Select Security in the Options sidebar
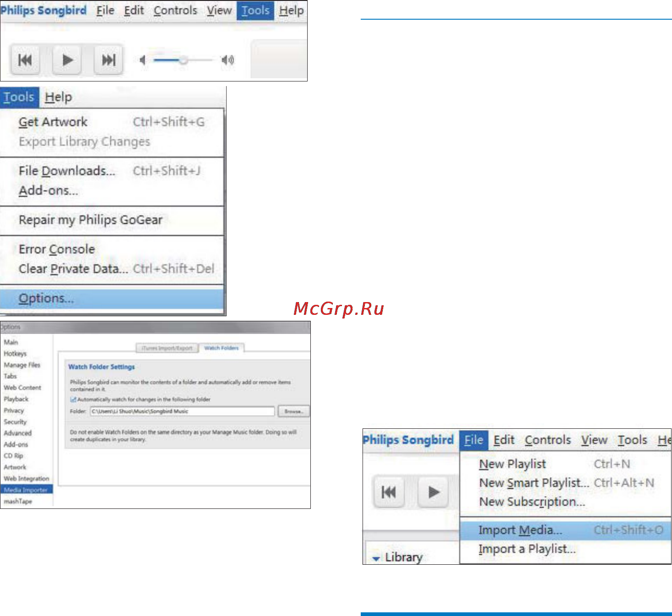672x616 pixels. pos(15,422)
